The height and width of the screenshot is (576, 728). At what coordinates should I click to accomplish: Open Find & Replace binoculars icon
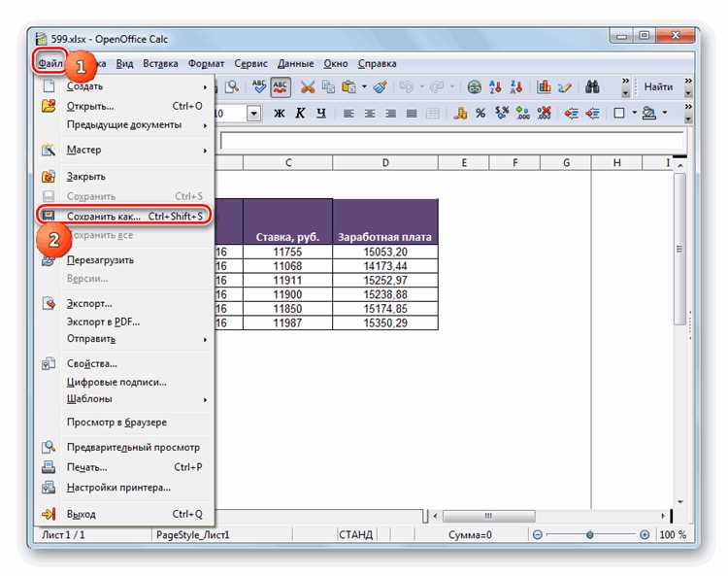pos(592,86)
